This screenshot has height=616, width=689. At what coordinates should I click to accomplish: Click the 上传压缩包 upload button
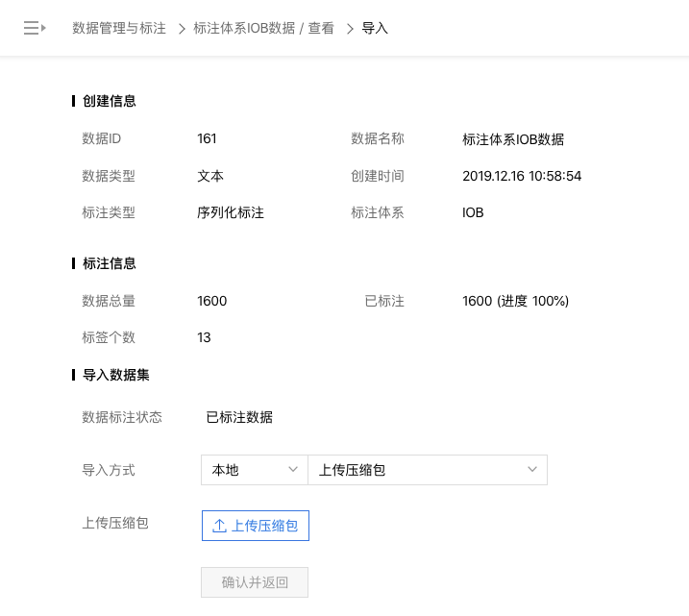tap(256, 526)
